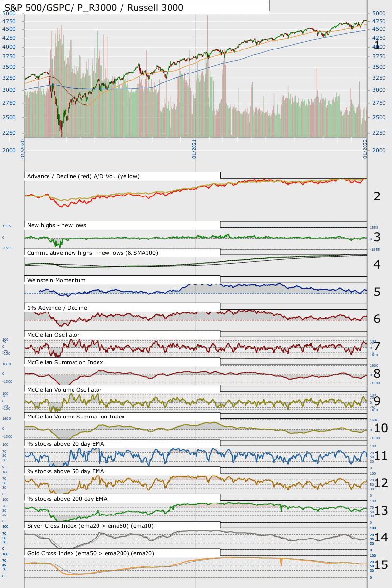Click the 'Gold Cross Index (ema50 > ema200) (ema20)' label

91,553
